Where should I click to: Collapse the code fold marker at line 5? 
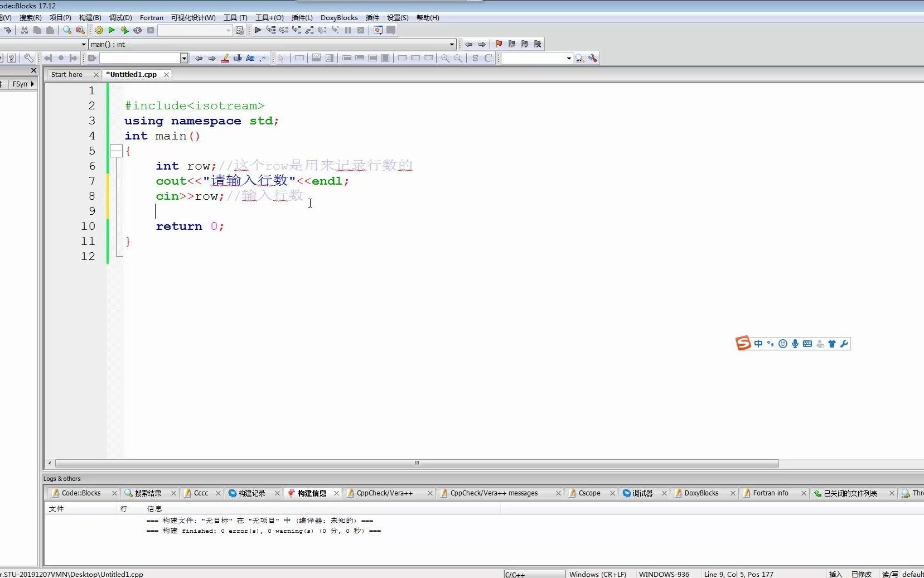tap(117, 151)
